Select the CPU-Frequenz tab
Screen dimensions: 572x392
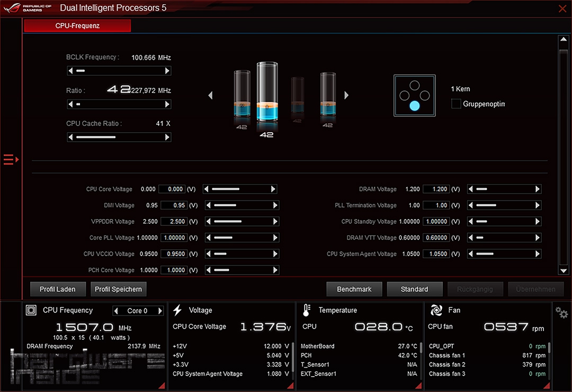point(77,25)
